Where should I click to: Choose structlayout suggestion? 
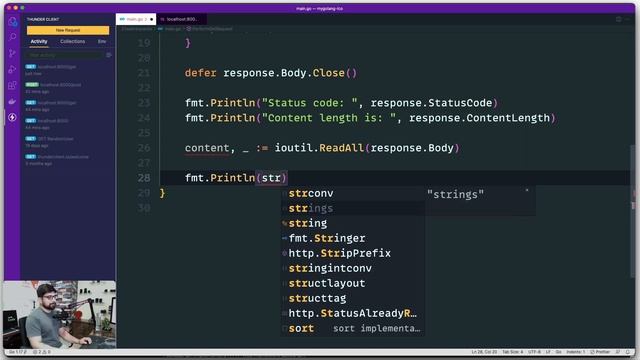click(x=353, y=283)
